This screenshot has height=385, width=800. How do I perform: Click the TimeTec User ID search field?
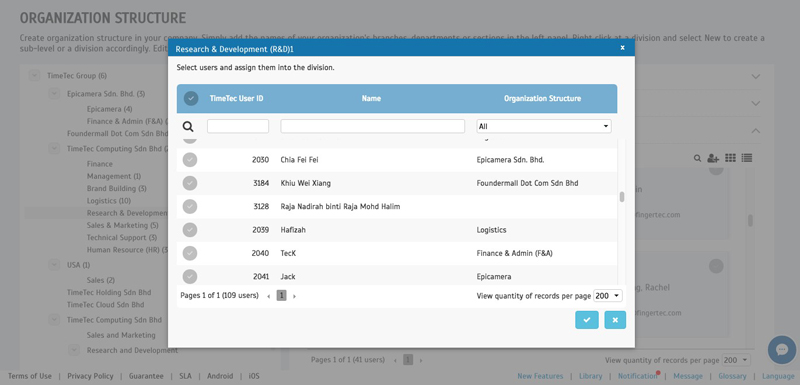238,126
